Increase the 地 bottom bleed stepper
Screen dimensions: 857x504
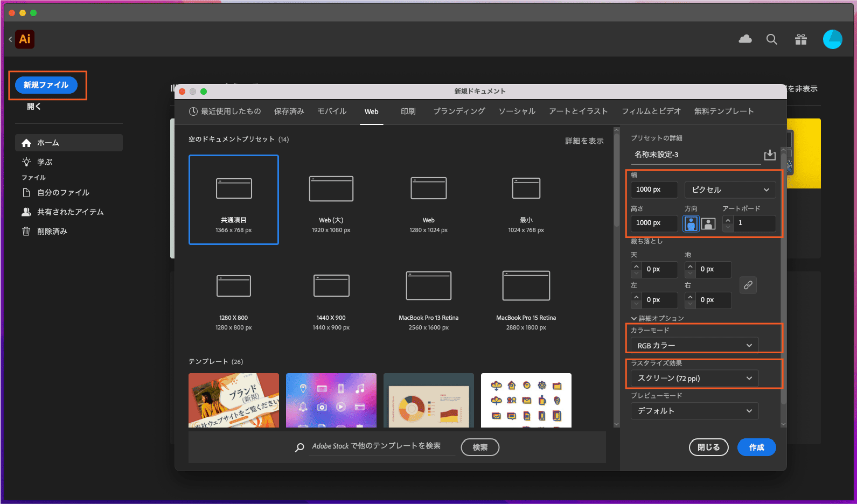[690, 266]
